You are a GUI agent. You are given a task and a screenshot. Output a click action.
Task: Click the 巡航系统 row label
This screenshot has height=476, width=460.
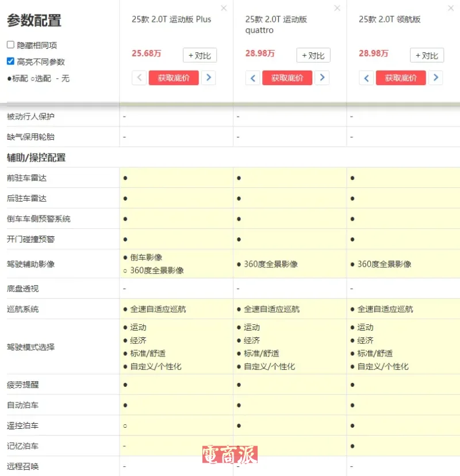click(x=23, y=309)
